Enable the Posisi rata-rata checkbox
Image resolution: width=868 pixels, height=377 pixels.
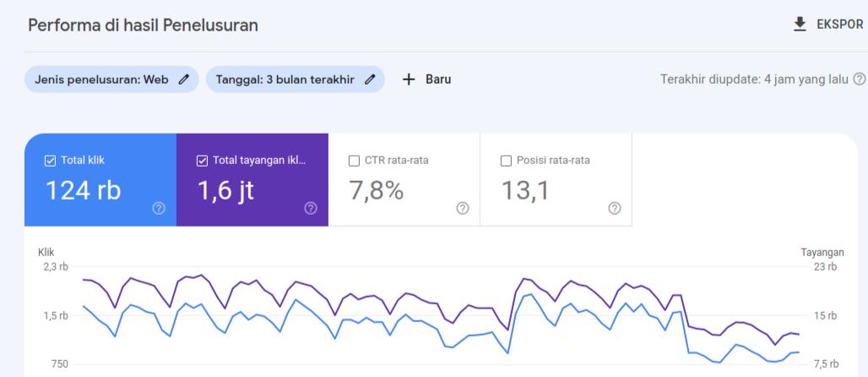coord(506,161)
